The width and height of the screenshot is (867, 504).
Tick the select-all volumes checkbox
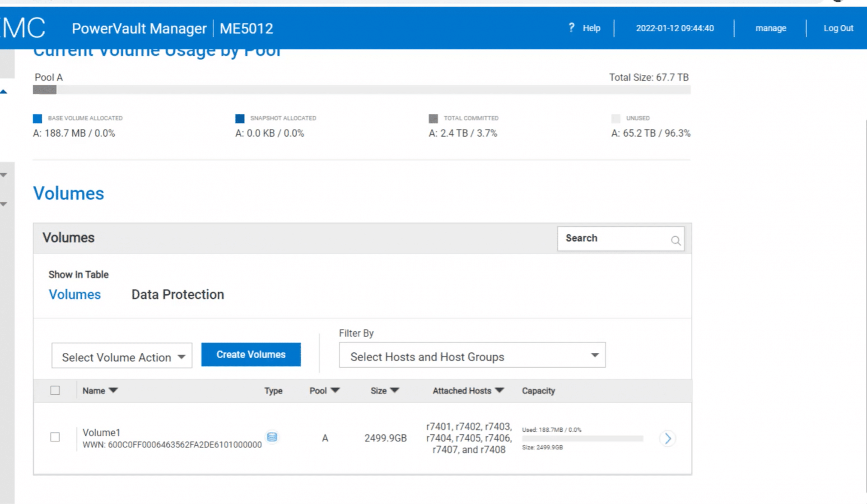55,390
